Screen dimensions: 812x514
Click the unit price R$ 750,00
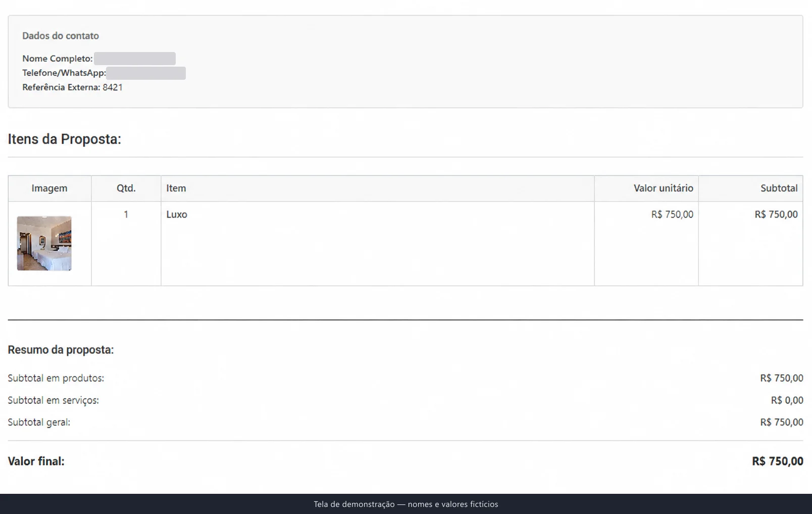coord(672,215)
